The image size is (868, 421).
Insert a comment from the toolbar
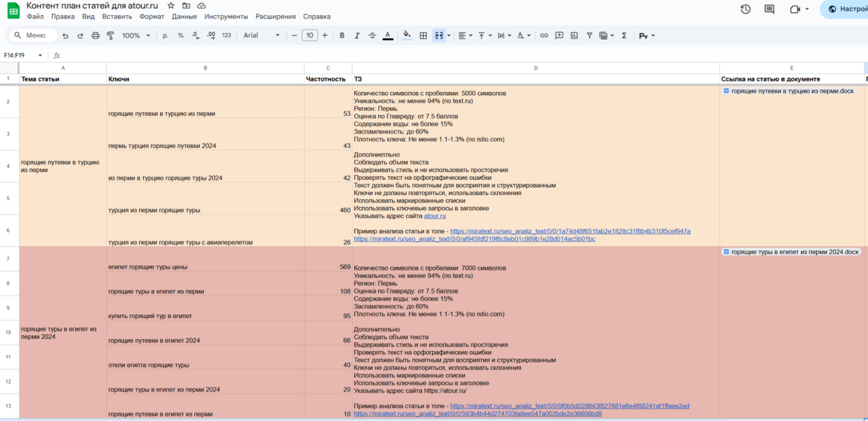click(x=559, y=36)
